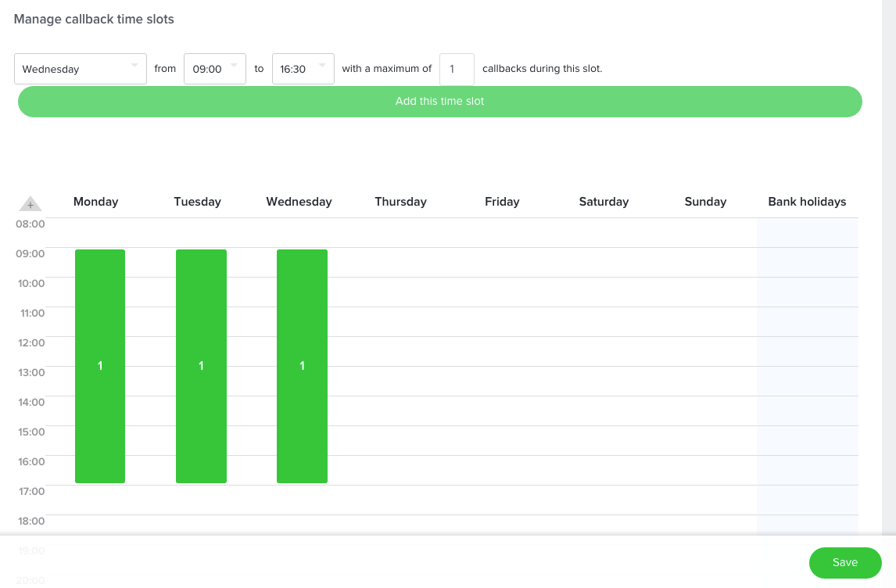Click the 12:00 time label
This screenshot has height=588, width=896.
click(x=30, y=342)
